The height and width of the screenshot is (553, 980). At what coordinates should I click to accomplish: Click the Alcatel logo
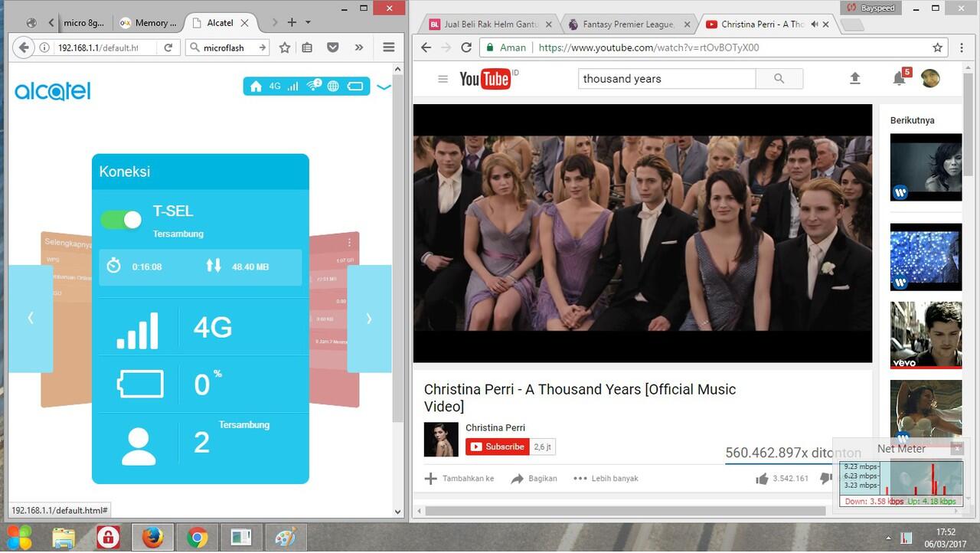53,91
